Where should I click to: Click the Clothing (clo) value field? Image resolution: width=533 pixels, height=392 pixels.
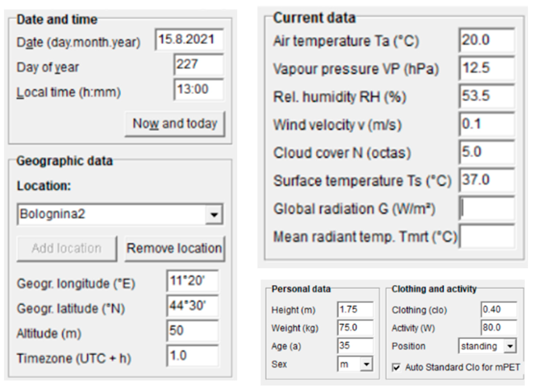click(x=499, y=309)
